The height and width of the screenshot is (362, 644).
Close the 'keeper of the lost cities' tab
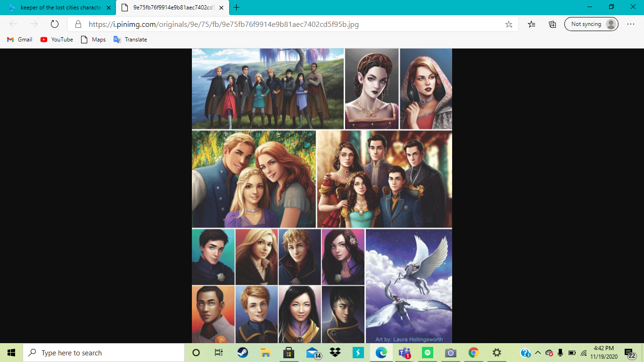point(108,8)
